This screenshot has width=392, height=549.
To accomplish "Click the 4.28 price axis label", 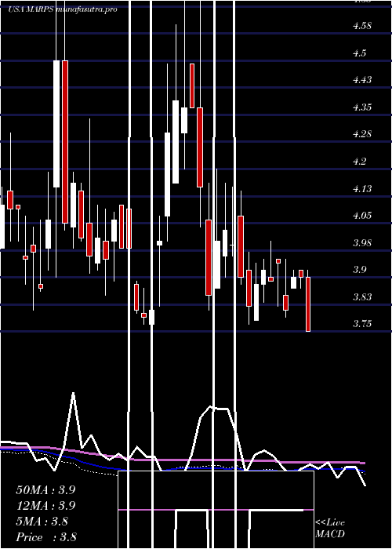I will (362, 134).
